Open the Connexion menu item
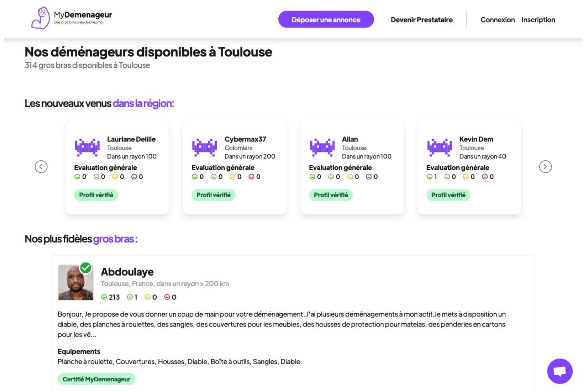Screen dimensions: 588x392 point(497,20)
